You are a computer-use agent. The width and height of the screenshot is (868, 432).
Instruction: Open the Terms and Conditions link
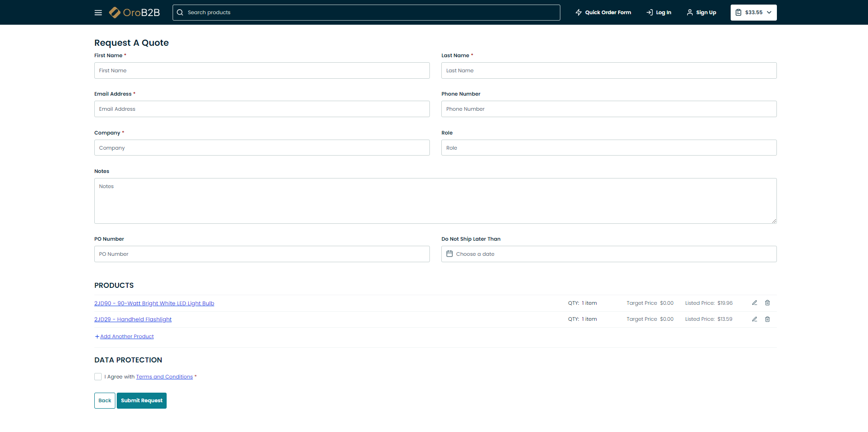(164, 377)
